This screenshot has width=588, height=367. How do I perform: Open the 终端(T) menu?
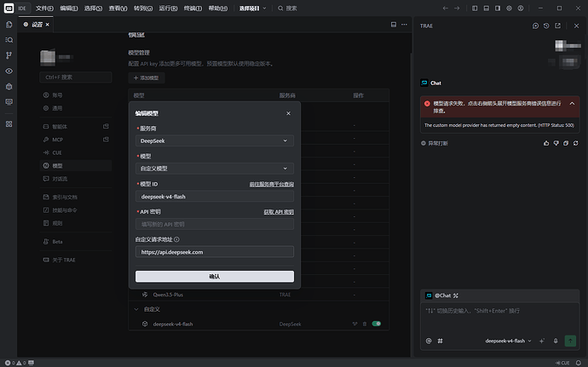193,9
